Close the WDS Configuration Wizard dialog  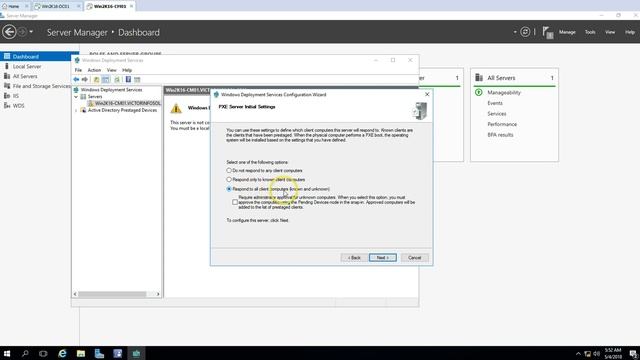427,94
